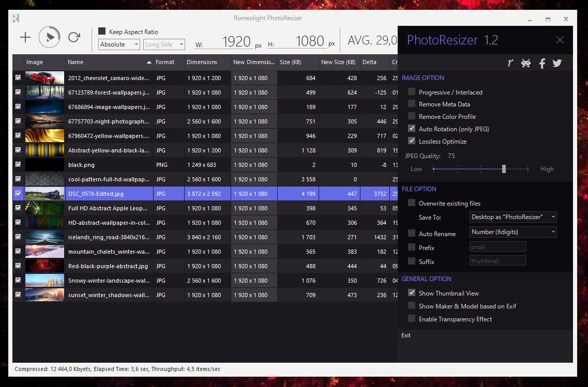Select the Red-black-purple-abstract.jpg row
The image size is (588, 387).
(205, 266)
